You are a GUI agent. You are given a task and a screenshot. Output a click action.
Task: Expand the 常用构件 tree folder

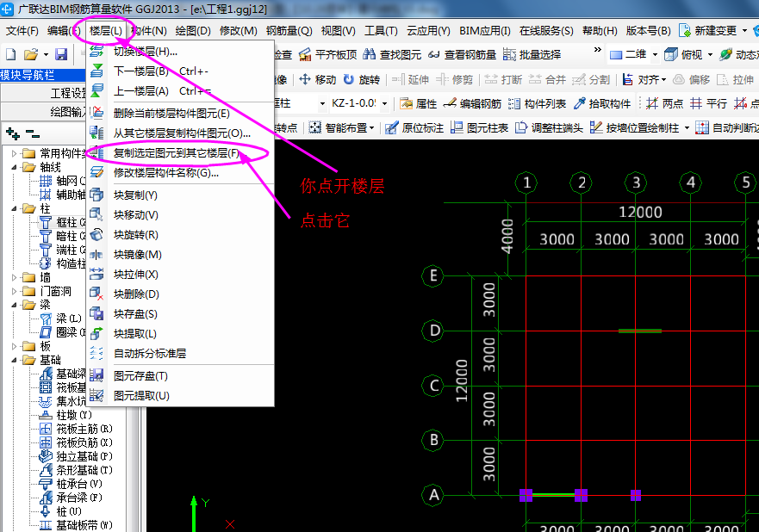(x=14, y=153)
